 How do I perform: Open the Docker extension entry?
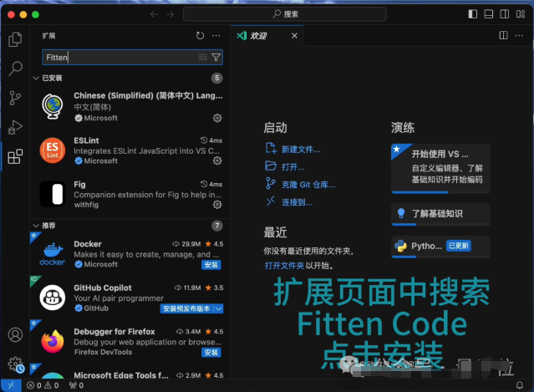click(130, 254)
